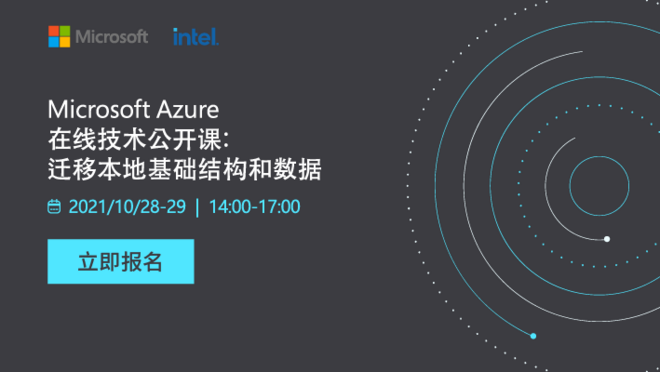
Task: Click the Microsoft Azure headline
Action: click(133, 110)
